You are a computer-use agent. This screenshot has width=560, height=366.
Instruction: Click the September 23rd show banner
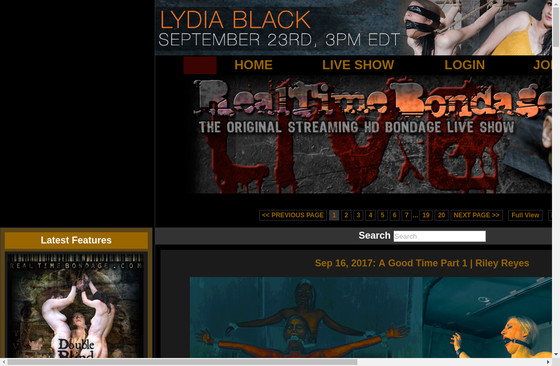tap(353, 27)
